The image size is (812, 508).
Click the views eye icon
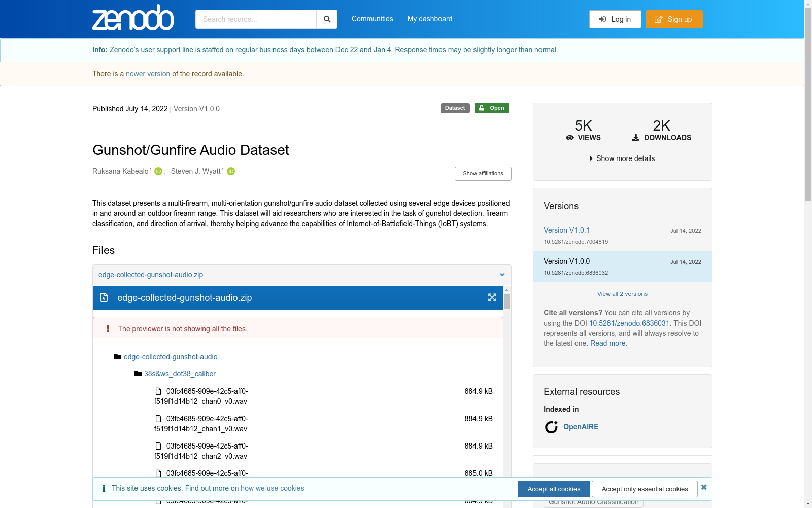(x=570, y=138)
